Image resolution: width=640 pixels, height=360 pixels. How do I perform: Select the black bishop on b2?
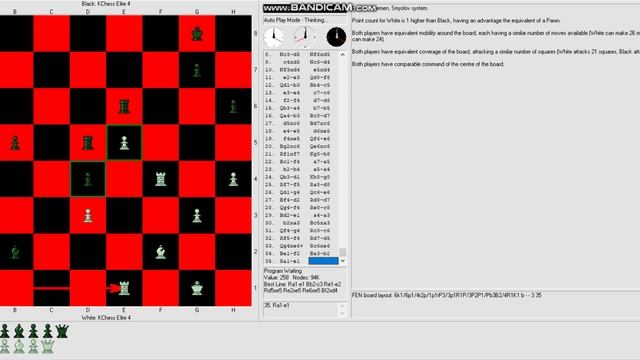(15, 252)
